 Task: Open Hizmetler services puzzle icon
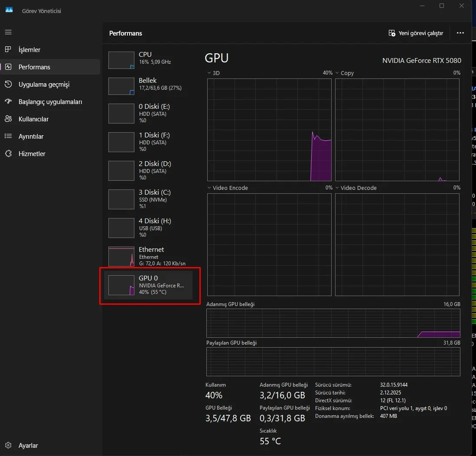(8, 153)
